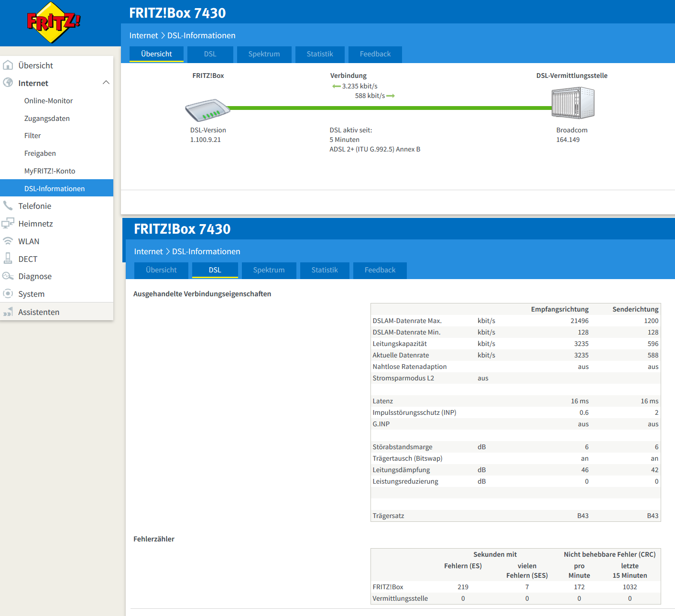The height and width of the screenshot is (616, 675).
Task: Click the green downstream arrow icon
Action: pyautogui.click(x=337, y=86)
